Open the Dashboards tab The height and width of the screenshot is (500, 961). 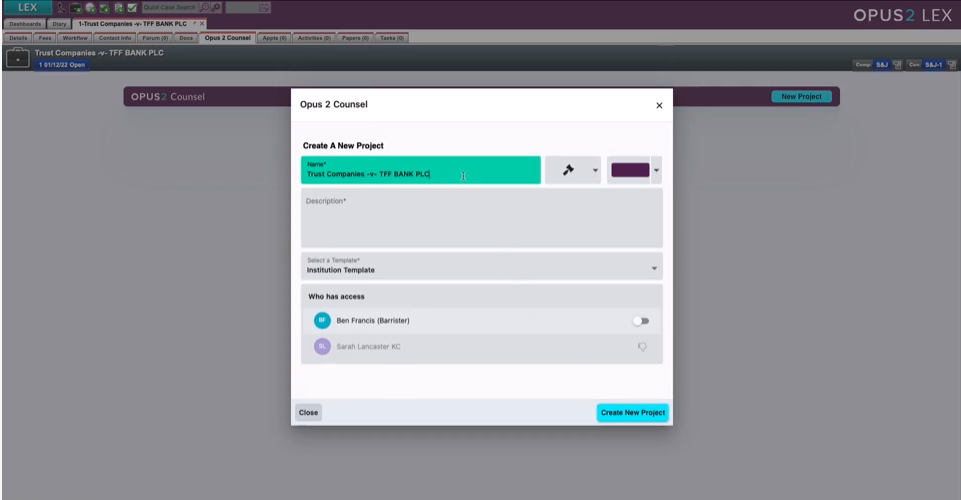tap(25, 24)
